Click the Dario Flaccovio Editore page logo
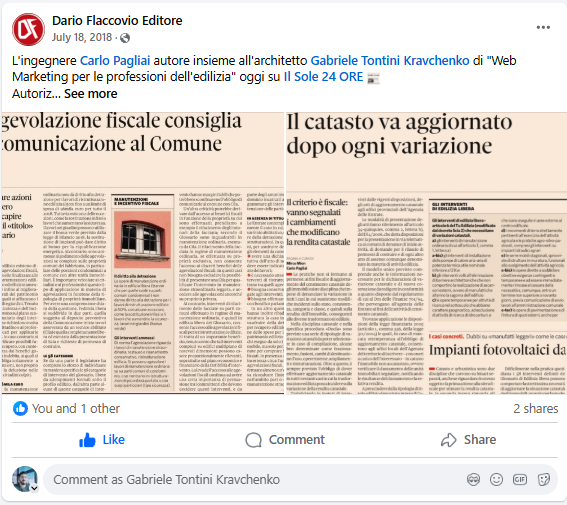 (x=28, y=29)
